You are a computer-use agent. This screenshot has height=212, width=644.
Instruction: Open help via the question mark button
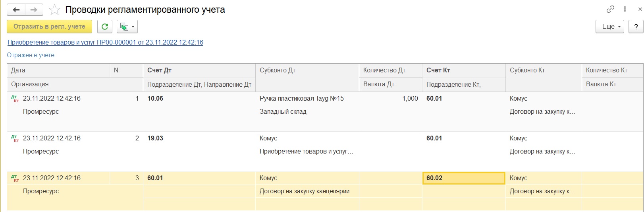[x=636, y=27]
